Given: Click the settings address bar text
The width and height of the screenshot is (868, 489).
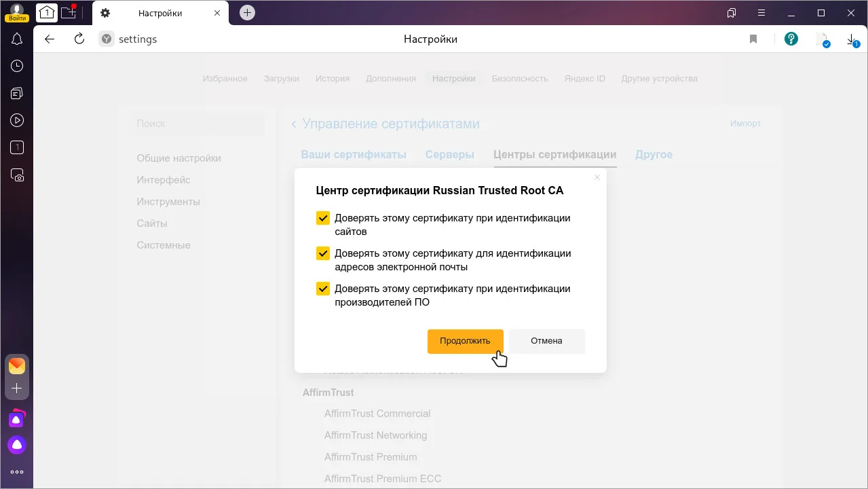Looking at the screenshot, I should click(x=138, y=39).
